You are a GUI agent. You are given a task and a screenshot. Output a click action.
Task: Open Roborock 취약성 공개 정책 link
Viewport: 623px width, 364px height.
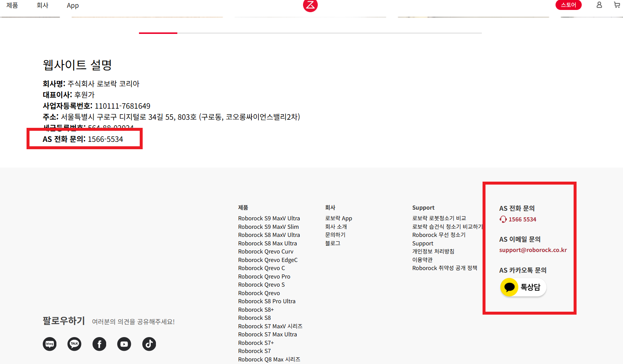tap(445, 268)
